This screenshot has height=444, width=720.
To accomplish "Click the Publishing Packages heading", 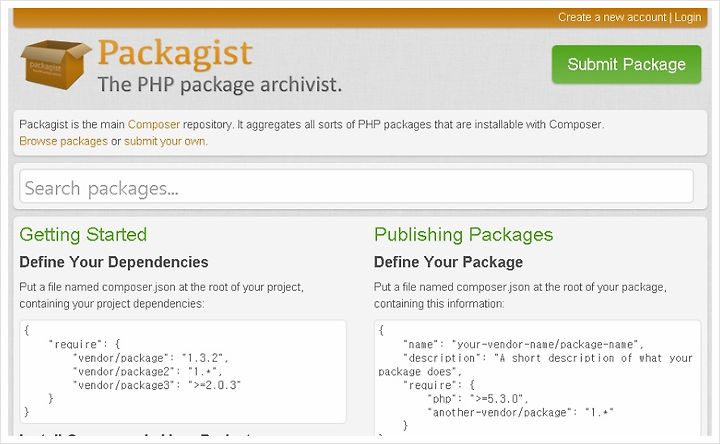I will [x=463, y=234].
